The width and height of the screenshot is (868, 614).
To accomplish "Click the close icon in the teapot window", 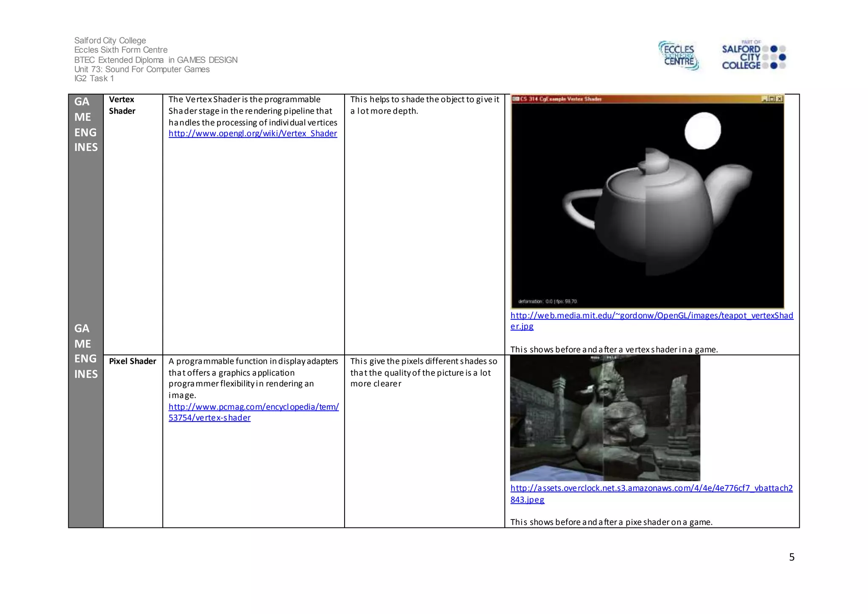I will (779, 99).
